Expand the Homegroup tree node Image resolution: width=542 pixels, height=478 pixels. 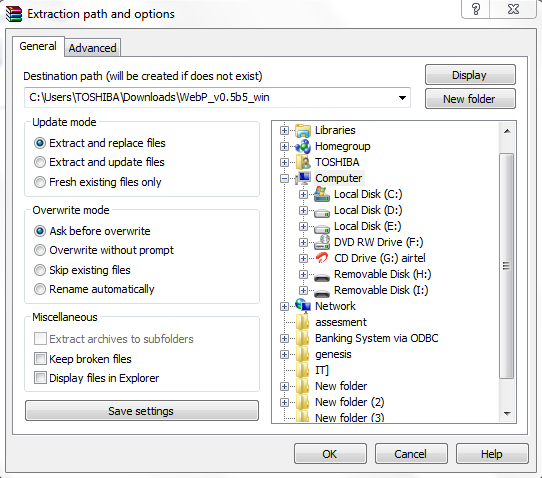pos(284,147)
